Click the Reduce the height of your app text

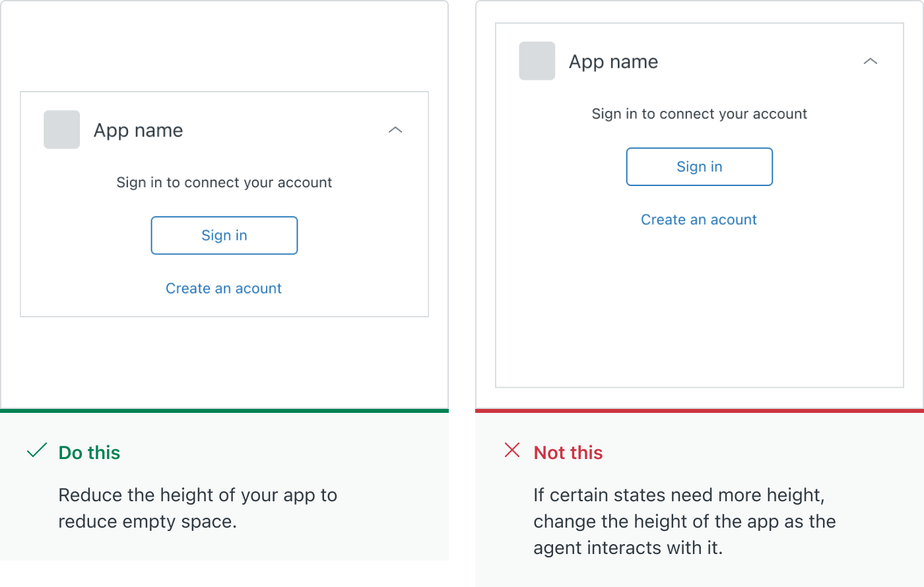198,509
